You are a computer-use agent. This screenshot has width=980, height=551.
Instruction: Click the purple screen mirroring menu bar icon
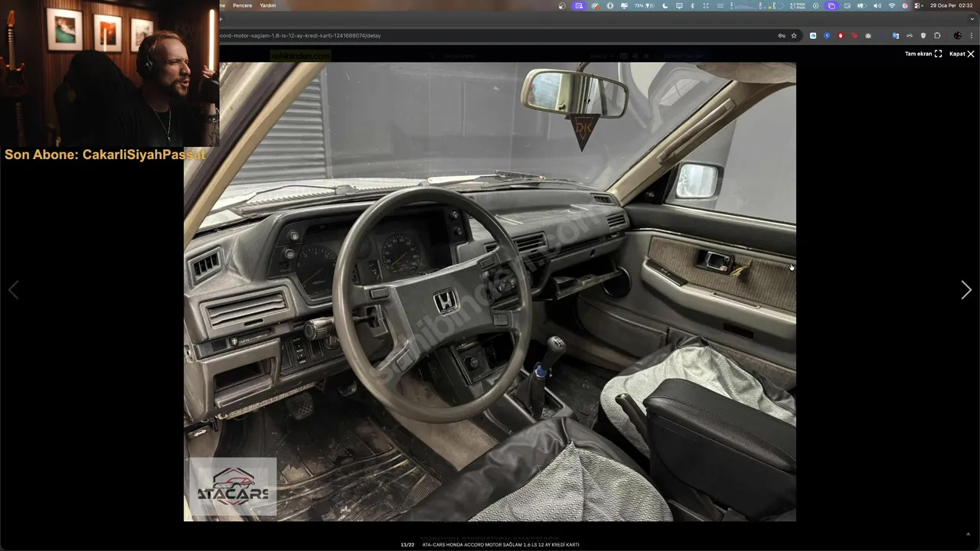(x=831, y=5)
